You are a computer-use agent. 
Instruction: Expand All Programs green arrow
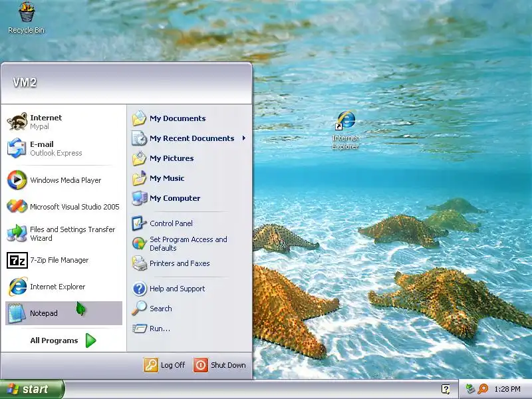[x=90, y=340]
